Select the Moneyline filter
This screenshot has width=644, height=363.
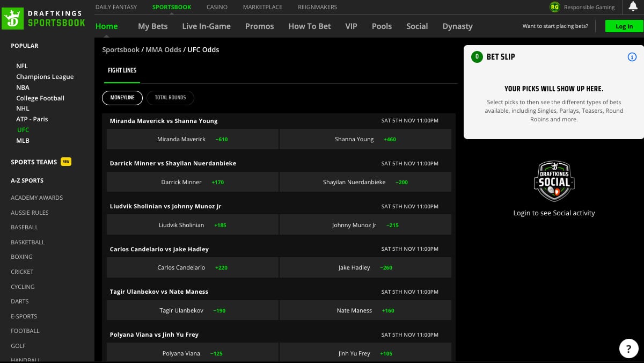[122, 98]
